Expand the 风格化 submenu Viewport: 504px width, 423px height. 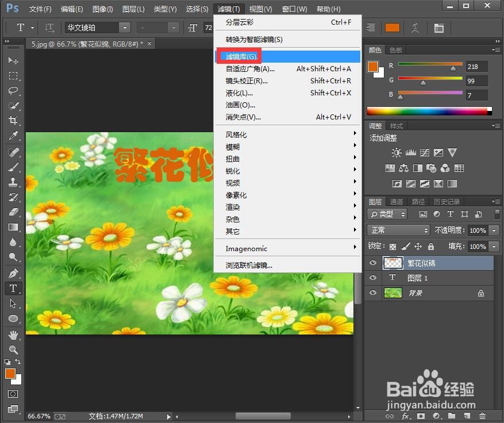point(287,134)
